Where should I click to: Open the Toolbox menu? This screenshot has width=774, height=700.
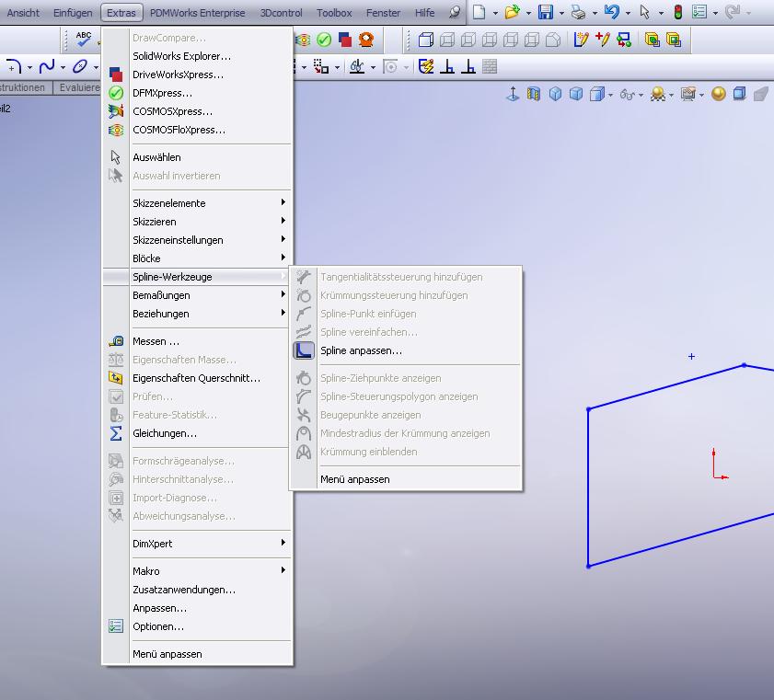tap(334, 13)
